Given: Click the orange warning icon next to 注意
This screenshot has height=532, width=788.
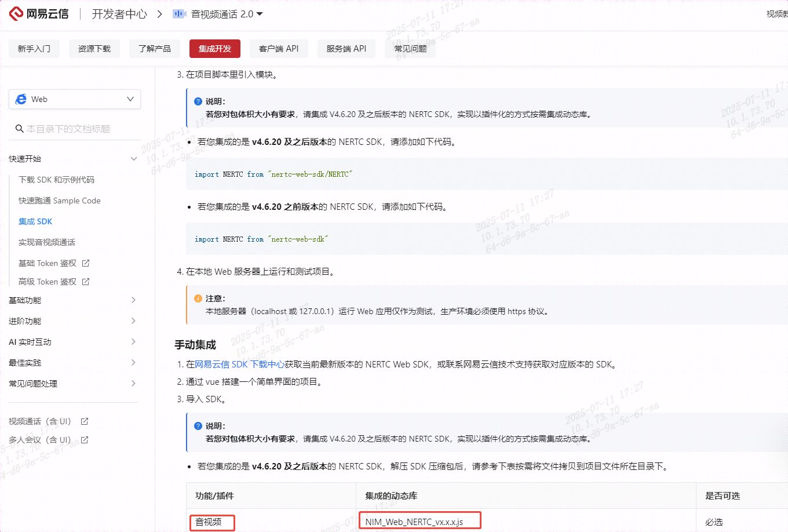Looking at the screenshot, I should pos(198,298).
